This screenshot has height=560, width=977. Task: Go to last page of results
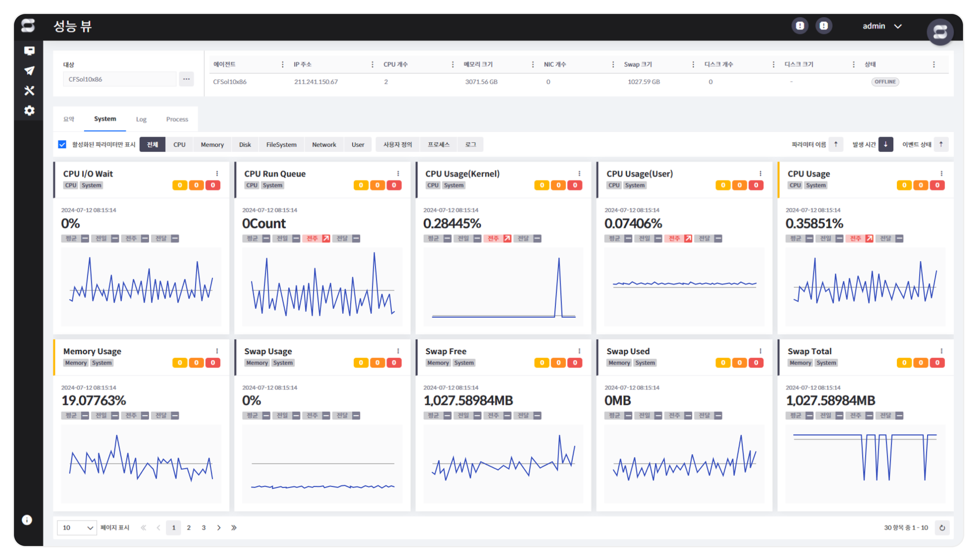click(x=234, y=528)
